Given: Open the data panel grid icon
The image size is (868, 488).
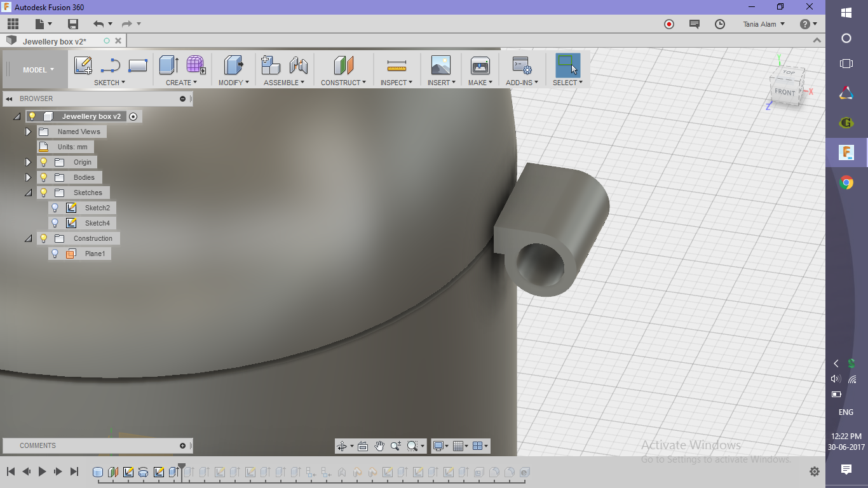Looking at the screenshot, I should [13, 24].
